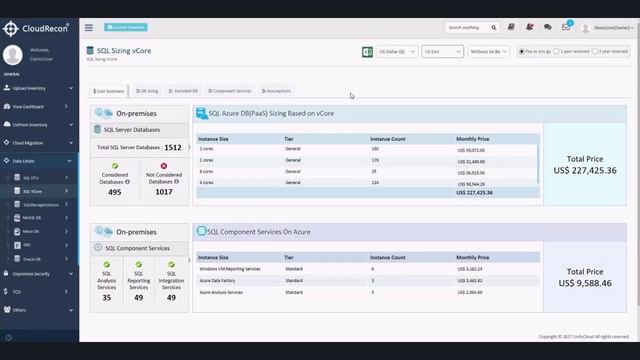Click the Oracle DB sidebar icon

(x=17, y=259)
